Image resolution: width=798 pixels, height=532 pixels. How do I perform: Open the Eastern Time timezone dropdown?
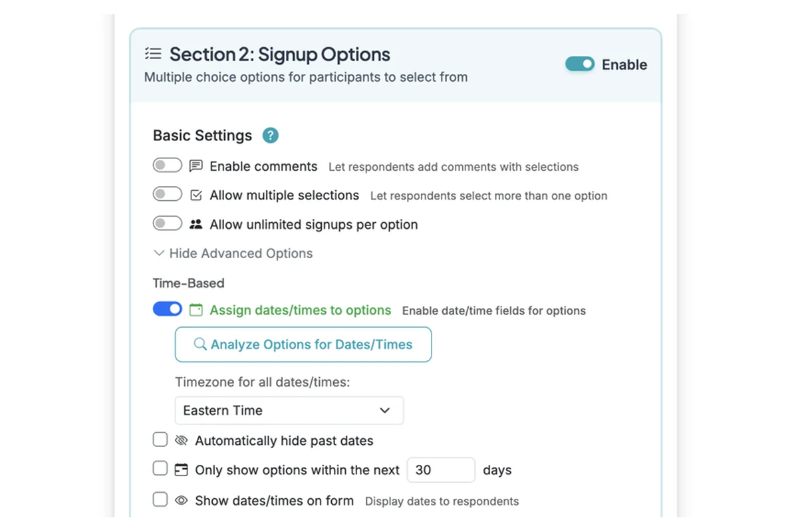289,410
